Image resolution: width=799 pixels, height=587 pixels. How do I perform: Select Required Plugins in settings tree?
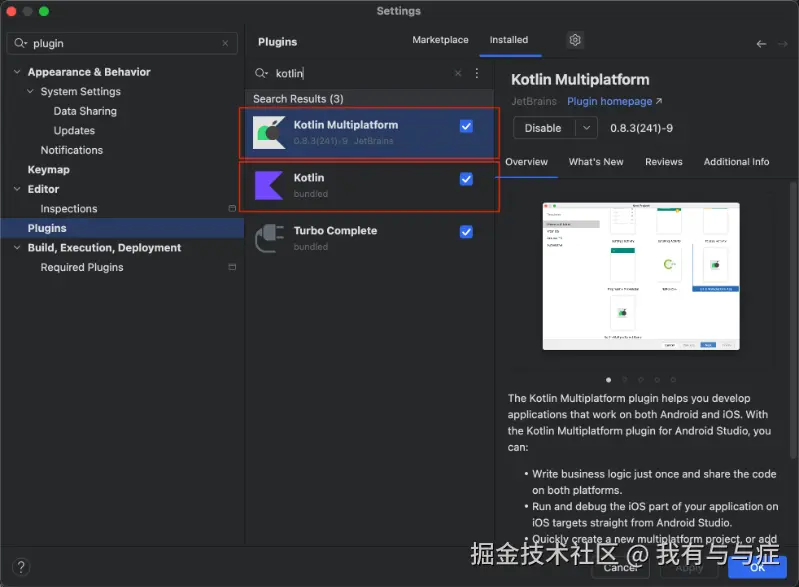(x=82, y=267)
